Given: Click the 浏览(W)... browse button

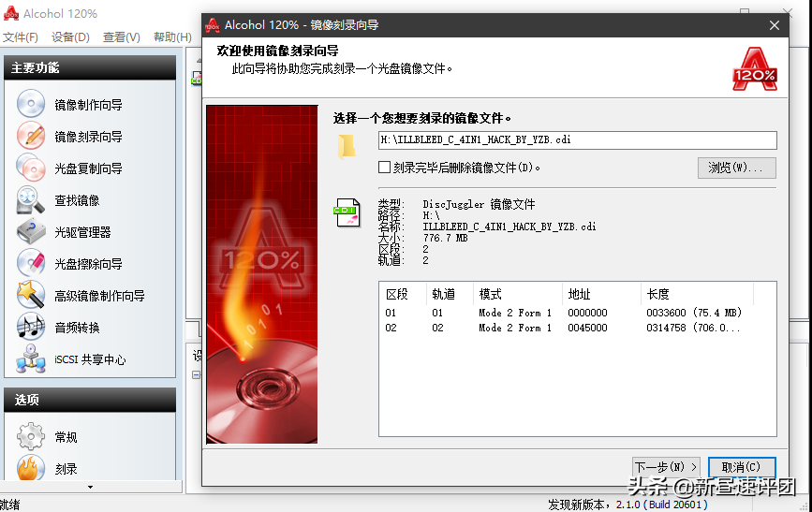Looking at the screenshot, I should click(x=736, y=168).
